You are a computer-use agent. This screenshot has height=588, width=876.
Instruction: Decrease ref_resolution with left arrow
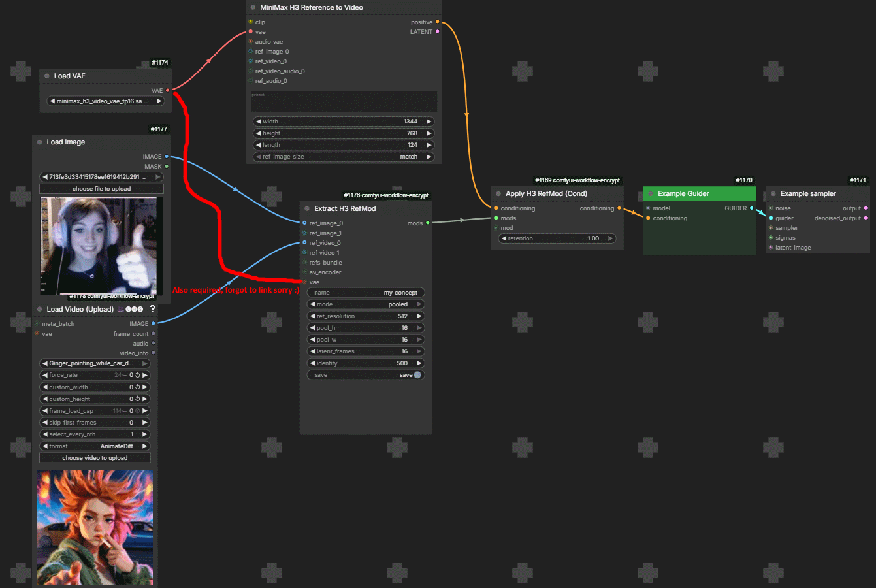click(313, 316)
